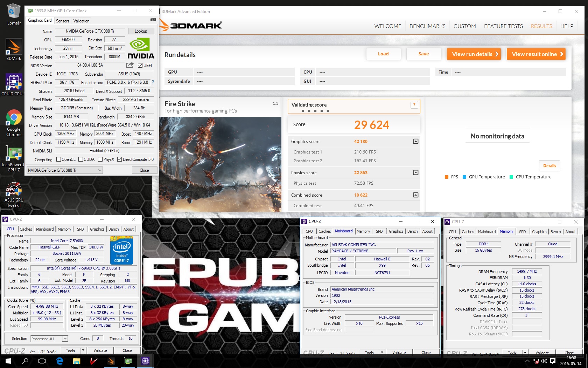Click the Intel Core i7 badge in CPU-Z
Image resolution: width=588 pixels, height=368 pixels.
click(121, 250)
